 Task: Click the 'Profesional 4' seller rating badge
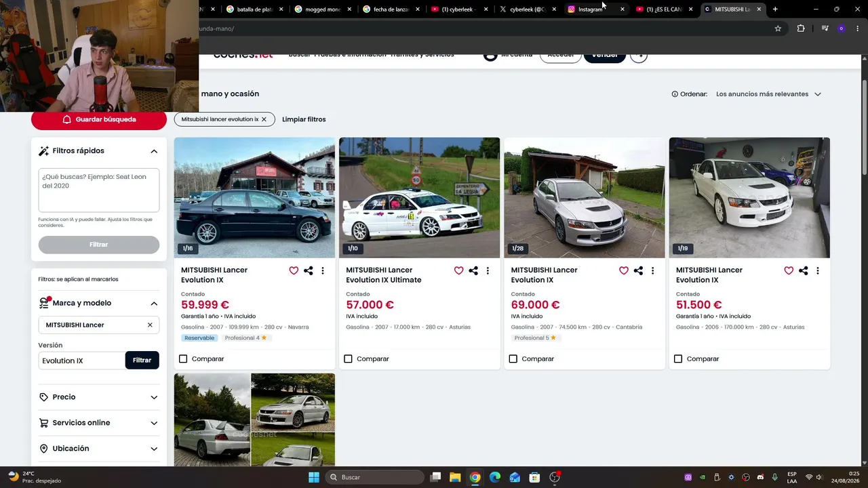(245, 338)
